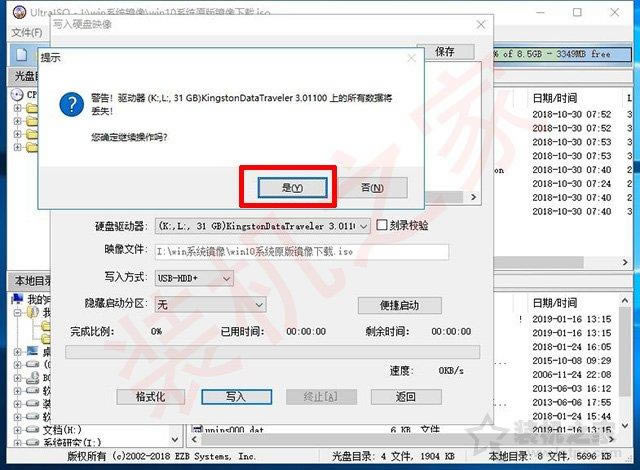Select the 系统研究(I:) drive in local tree

tap(72, 442)
